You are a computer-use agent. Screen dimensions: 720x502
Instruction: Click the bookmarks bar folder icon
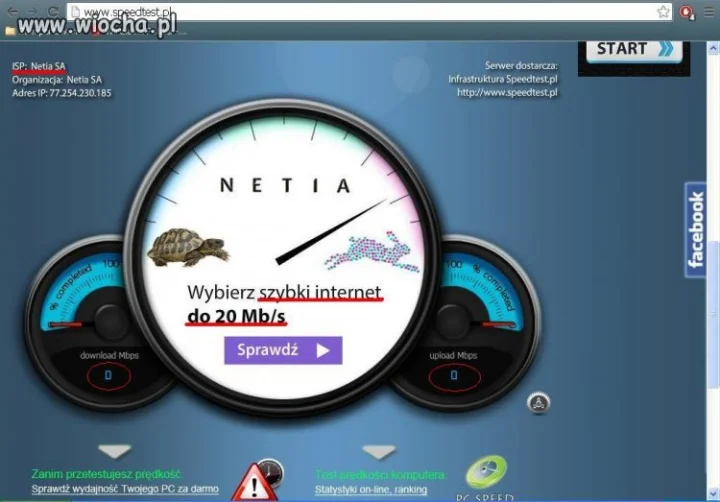(10, 31)
